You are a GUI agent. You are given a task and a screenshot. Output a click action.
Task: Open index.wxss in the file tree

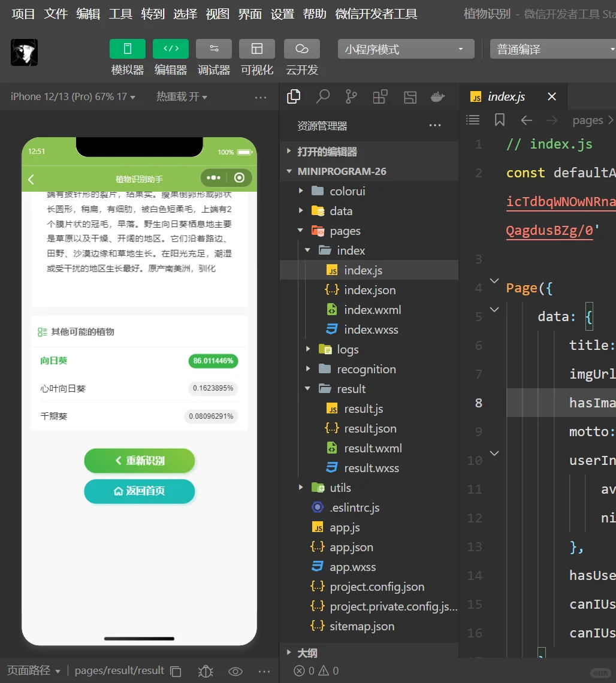point(369,330)
